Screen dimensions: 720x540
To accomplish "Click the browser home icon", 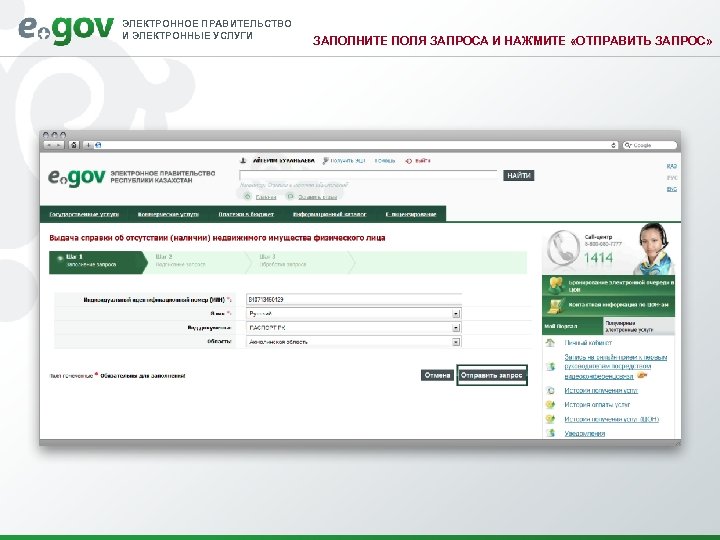I will click(73, 145).
